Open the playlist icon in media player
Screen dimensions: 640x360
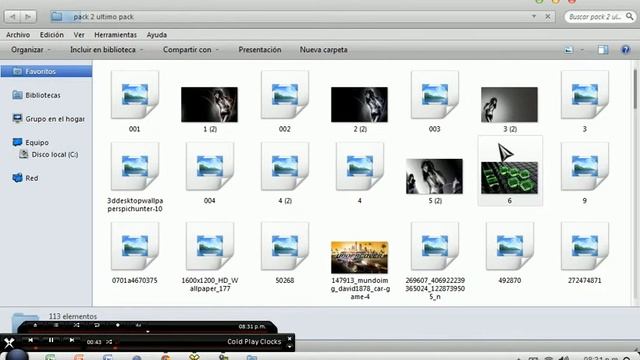56,325
